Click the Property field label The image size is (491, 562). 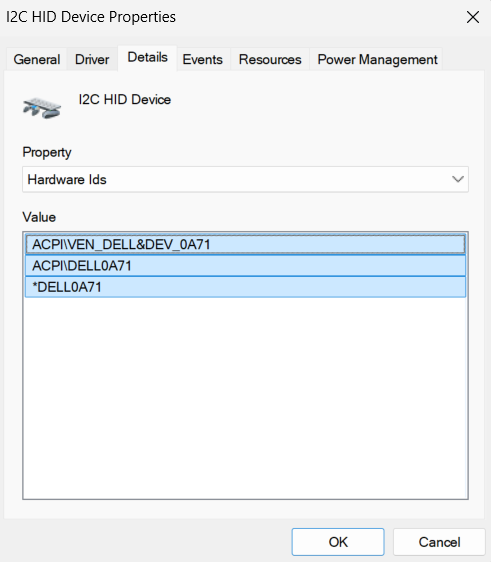(x=47, y=152)
